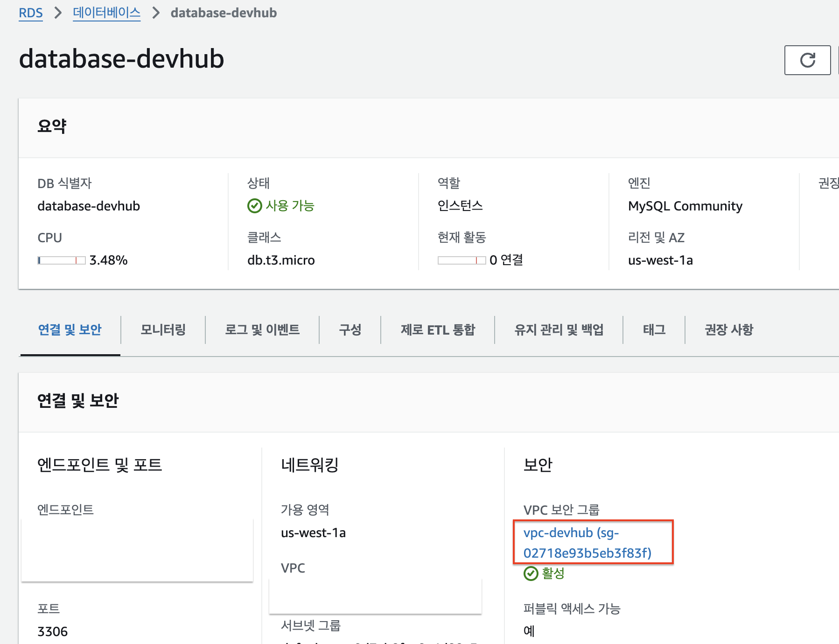
Task: Open the 로그 및 이벤트 tab
Action: pos(262,330)
